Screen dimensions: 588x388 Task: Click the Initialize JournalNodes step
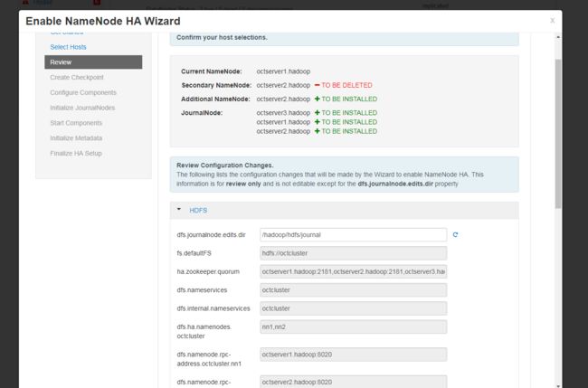(82, 108)
